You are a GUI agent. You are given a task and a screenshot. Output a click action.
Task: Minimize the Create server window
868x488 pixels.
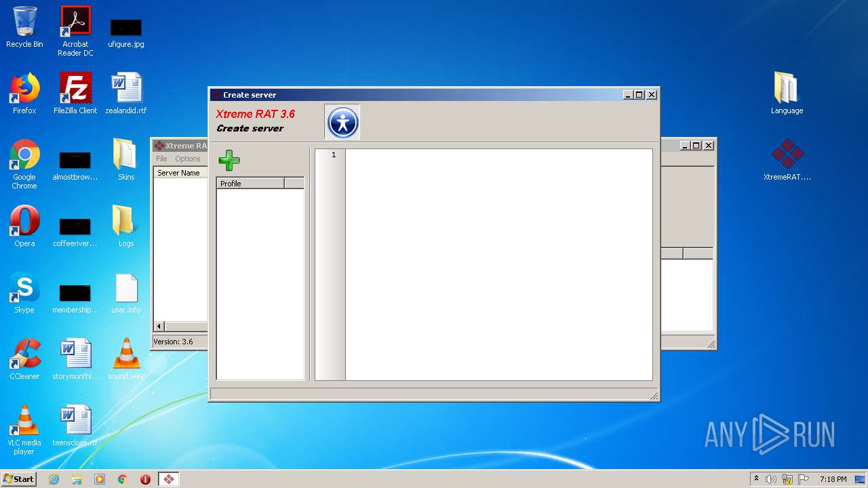628,95
